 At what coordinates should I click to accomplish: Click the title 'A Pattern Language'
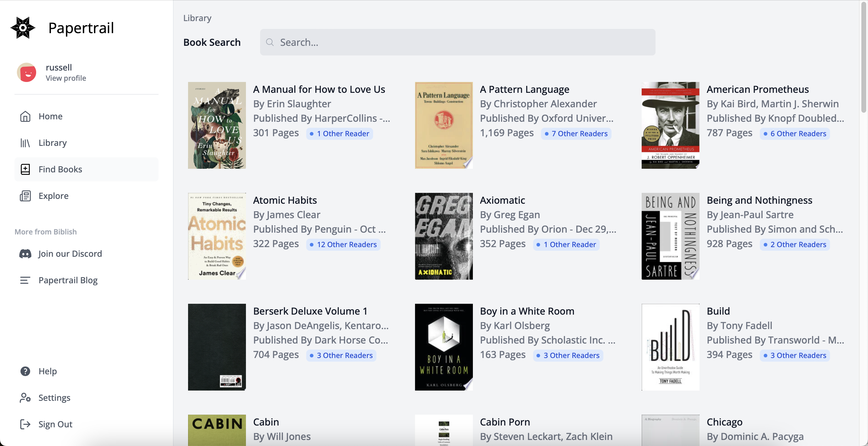click(x=525, y=89)
